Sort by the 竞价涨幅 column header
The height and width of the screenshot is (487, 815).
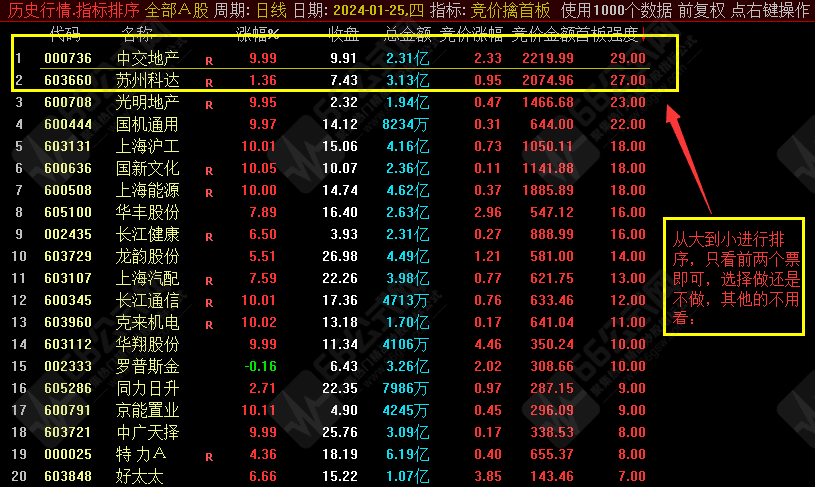pyautogui.click(x=471, y=34)
